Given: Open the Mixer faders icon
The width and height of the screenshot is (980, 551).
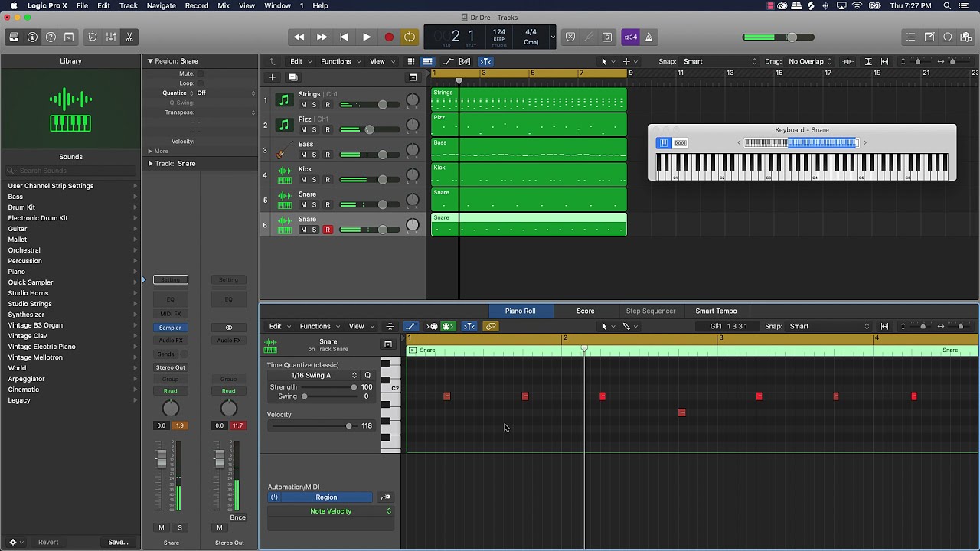Looking at the screenshot, I should 111,37.
